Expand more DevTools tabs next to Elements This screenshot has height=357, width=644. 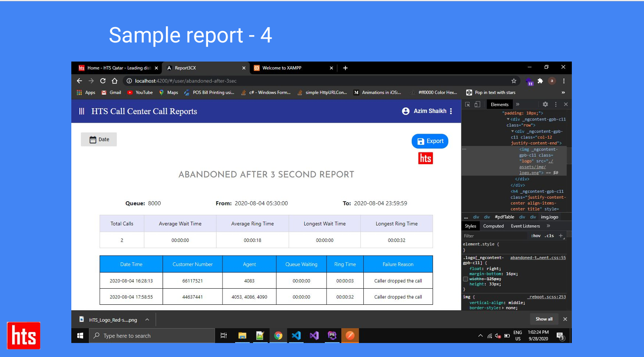(x=517, y=104)
